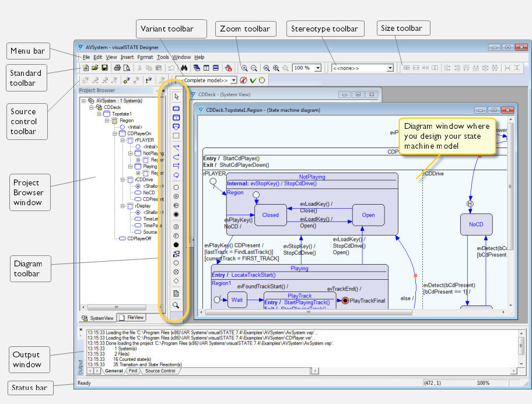Open the stereotype <<none>> dropdown
The image size is (532, 404).
390,68
